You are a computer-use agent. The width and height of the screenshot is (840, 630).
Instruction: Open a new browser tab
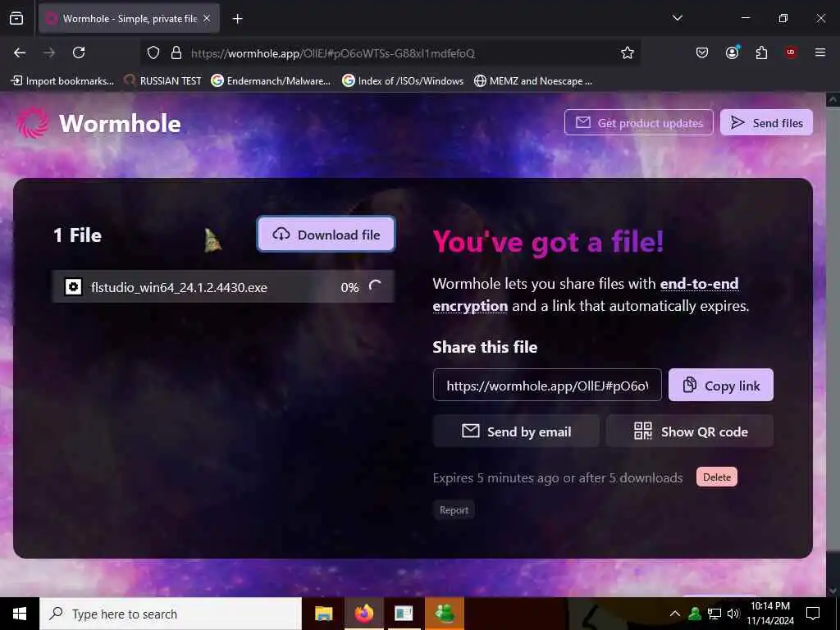237,19
